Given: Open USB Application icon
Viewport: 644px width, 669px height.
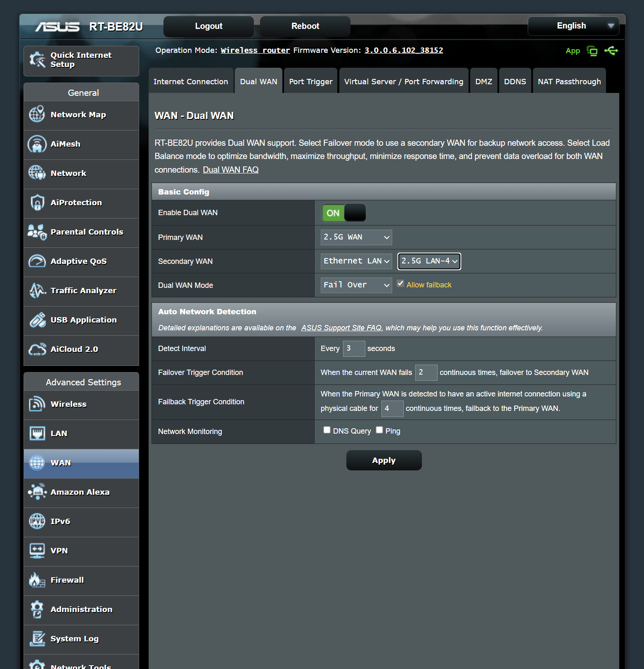Looking at the screenshot, I should (37, 320).
